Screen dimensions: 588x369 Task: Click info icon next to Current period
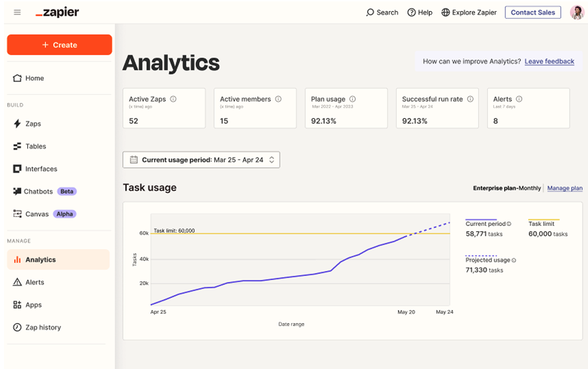pyautogui.click(x=509, y=224)
